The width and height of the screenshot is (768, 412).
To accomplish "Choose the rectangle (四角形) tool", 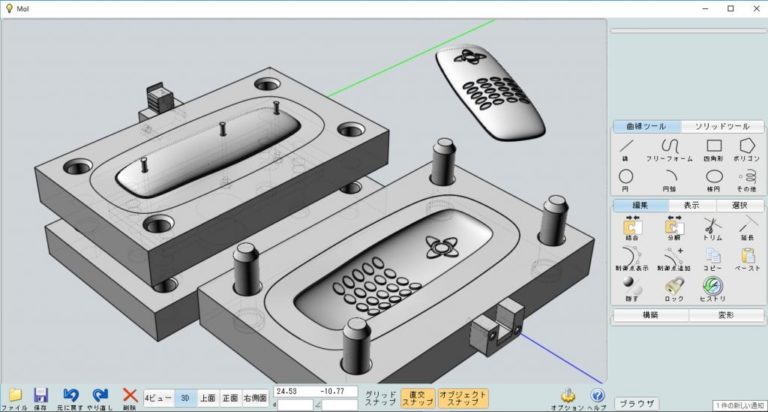I will pyautogui.click(x=714, y=150).
